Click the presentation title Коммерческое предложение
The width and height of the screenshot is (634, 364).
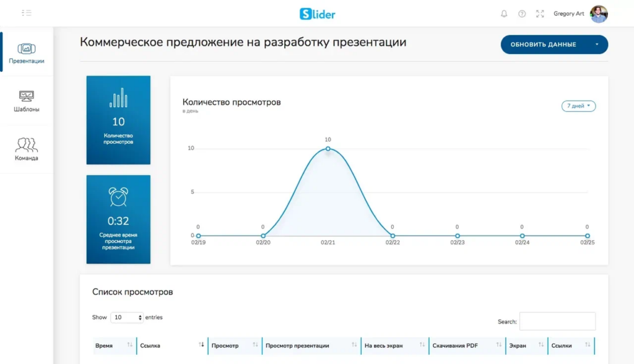pyautogui.click(x=243, y=42)
